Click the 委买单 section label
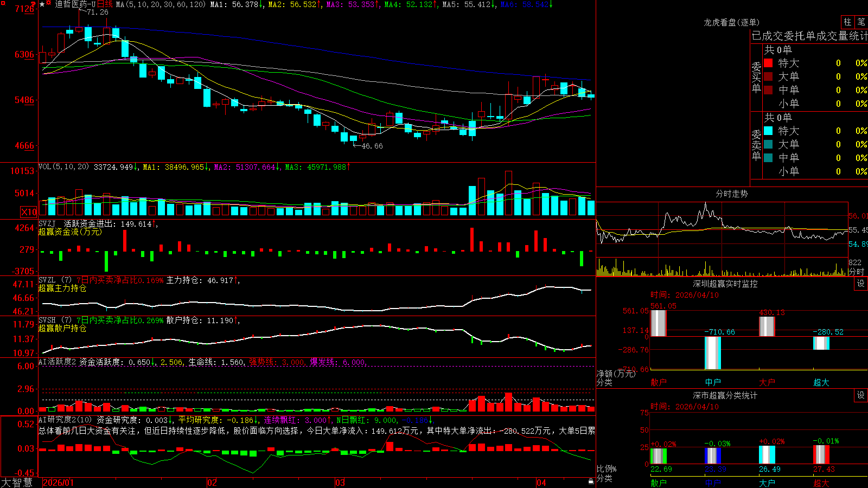The width and height of the screenshot is (868, 488). [756, 77]
